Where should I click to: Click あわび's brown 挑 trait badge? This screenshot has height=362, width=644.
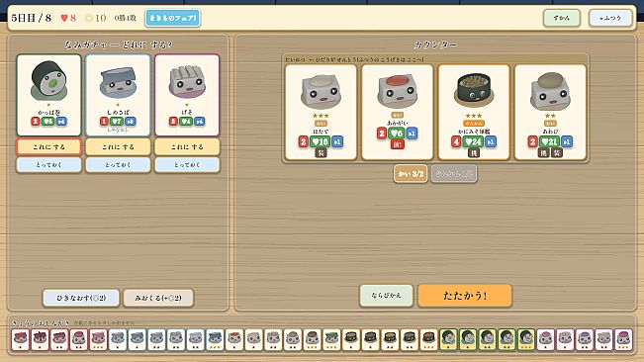tap(544, 152)
